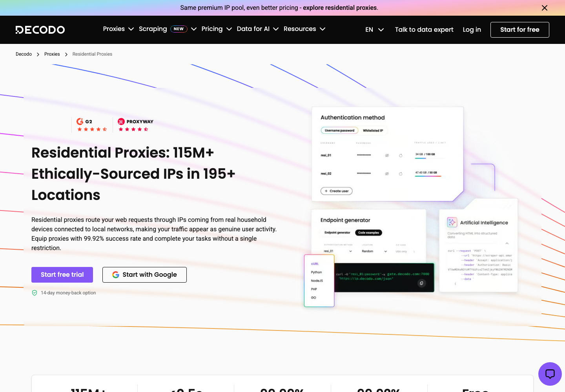Click the Start free trial button

coord(62,275)
